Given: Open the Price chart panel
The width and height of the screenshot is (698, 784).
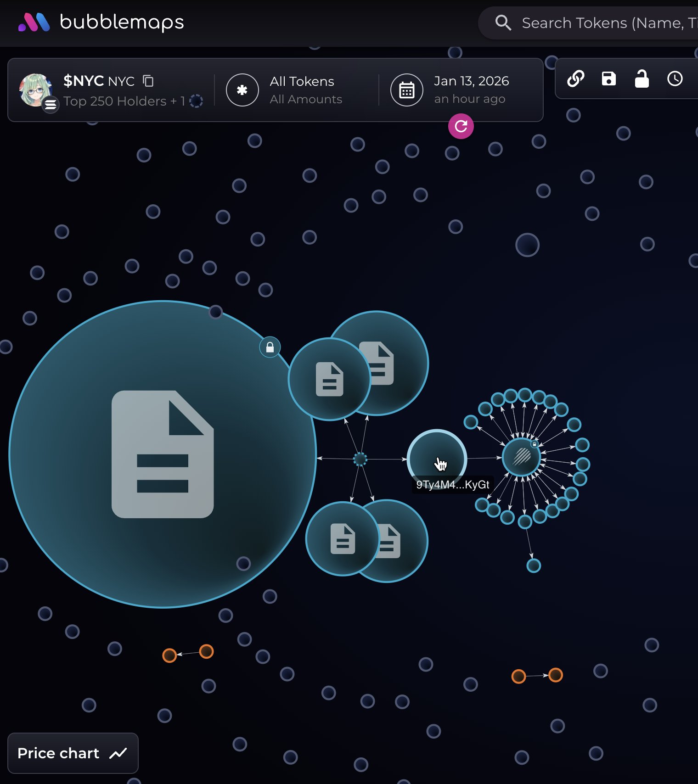Looking at the screenshot, I should coord(73,753).
